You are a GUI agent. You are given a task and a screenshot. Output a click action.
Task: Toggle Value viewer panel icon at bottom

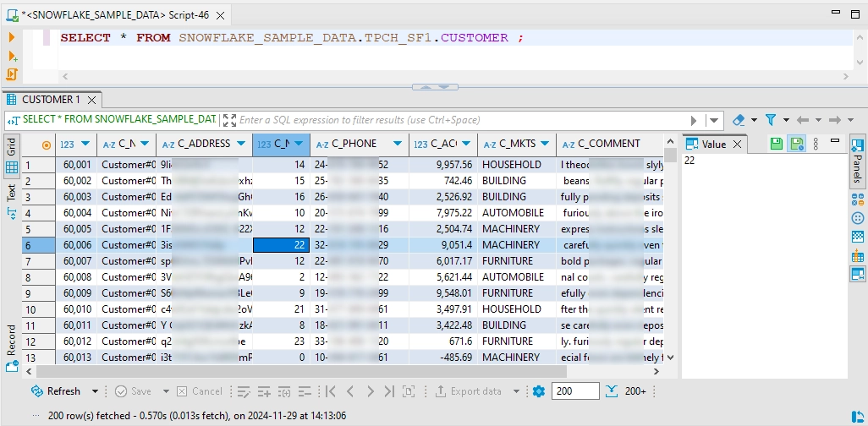(857, 274)
